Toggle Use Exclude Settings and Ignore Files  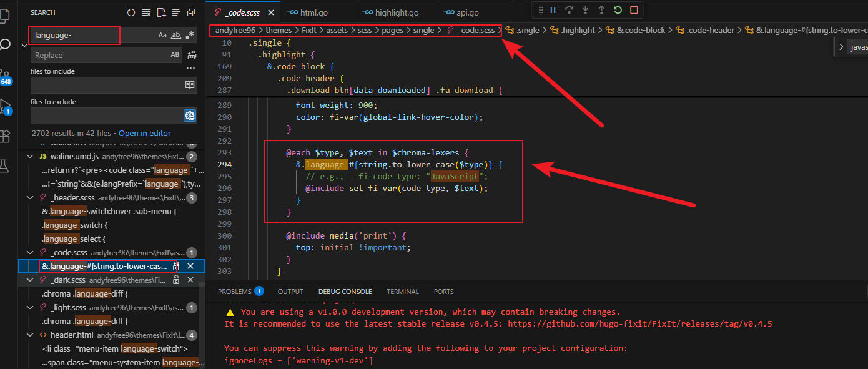190,116
